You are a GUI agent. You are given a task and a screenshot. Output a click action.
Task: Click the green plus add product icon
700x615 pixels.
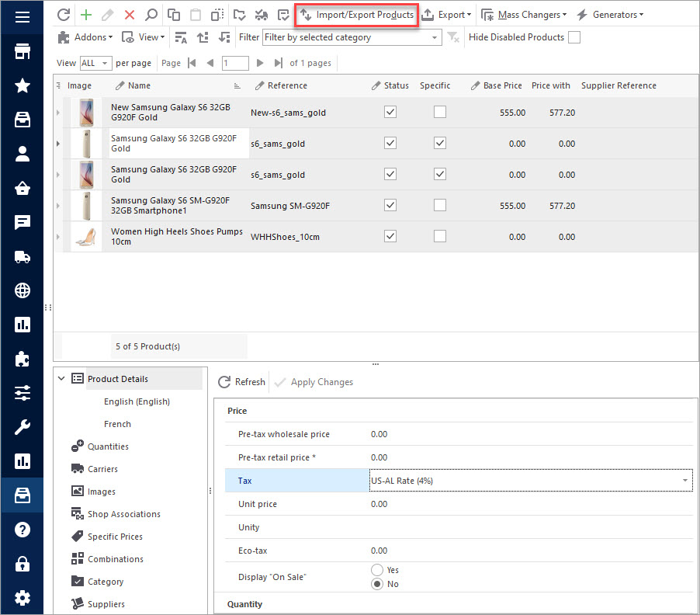coord(85,15)
